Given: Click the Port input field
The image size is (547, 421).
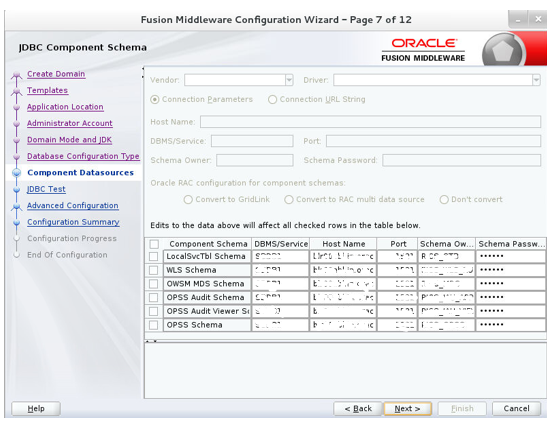Looking at the screenshot, I should [x=434, y=141].
